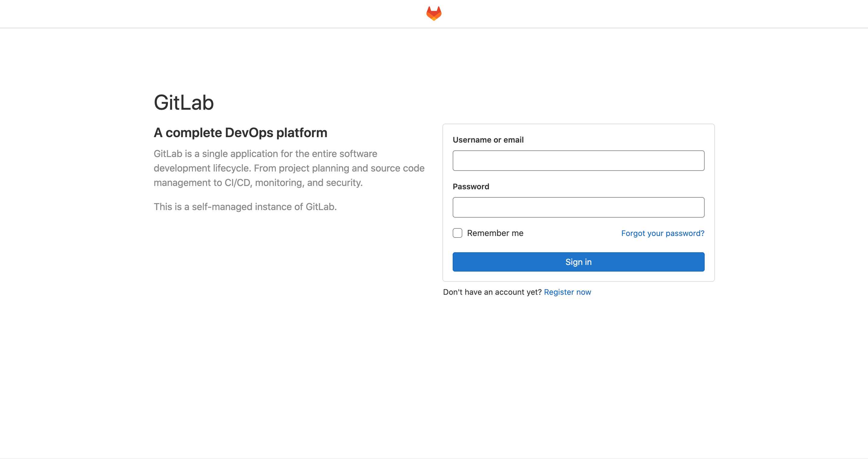Click the blue Sign in button
This screenshot has height=475, width=868.
[x=578, y=262]
